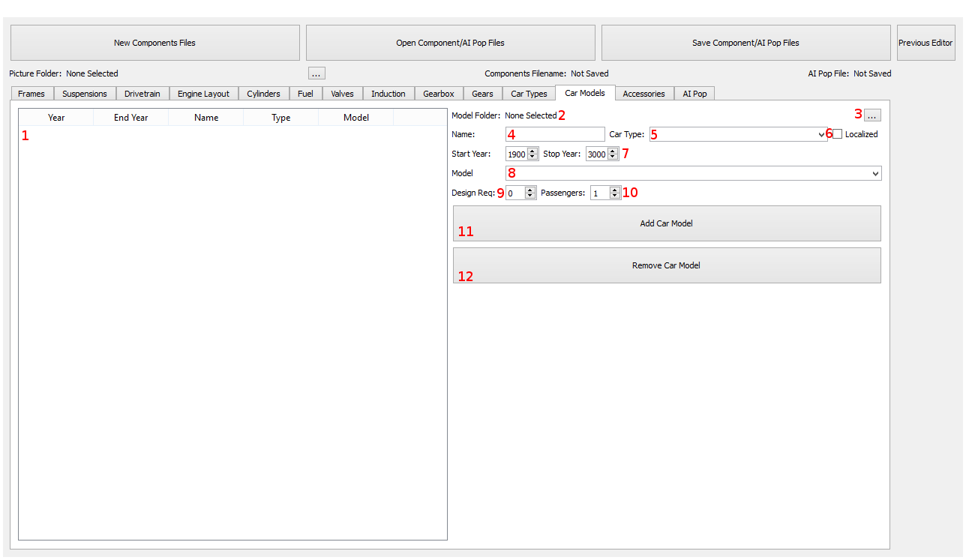
Task: Sort list by End Year column header
Action: [131, 118]
